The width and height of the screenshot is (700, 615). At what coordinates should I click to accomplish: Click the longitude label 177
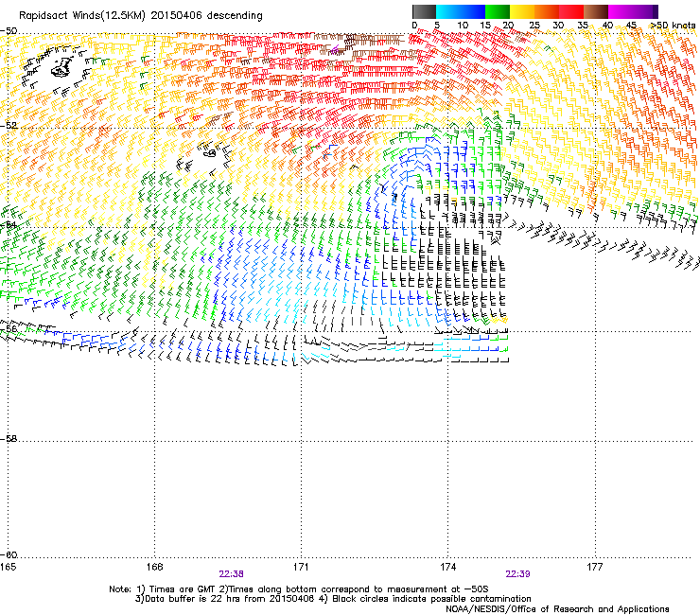[595, 567]
